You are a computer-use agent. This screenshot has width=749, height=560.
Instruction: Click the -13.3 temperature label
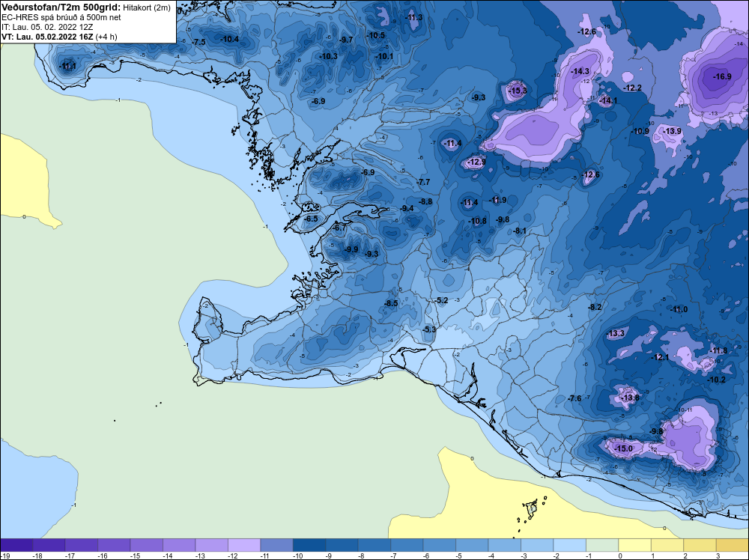(x=616, y=333)
